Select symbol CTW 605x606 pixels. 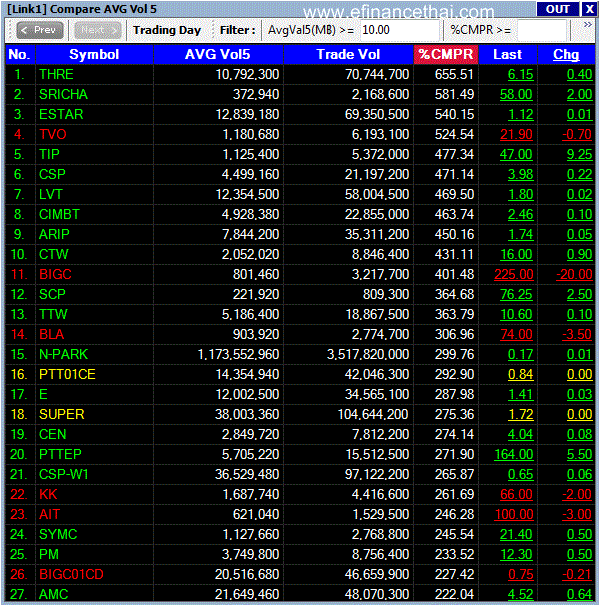(53, 254)
